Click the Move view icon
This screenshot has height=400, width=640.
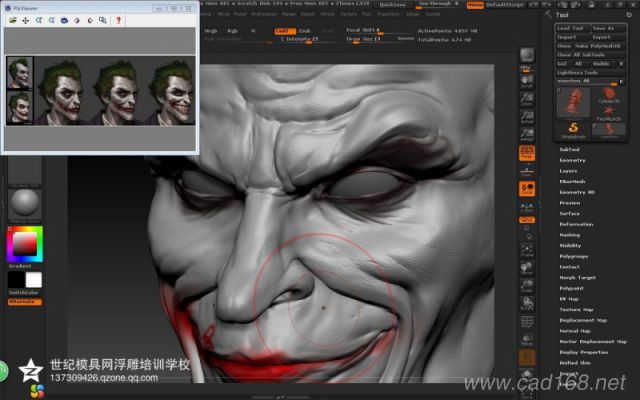(527, 268)
